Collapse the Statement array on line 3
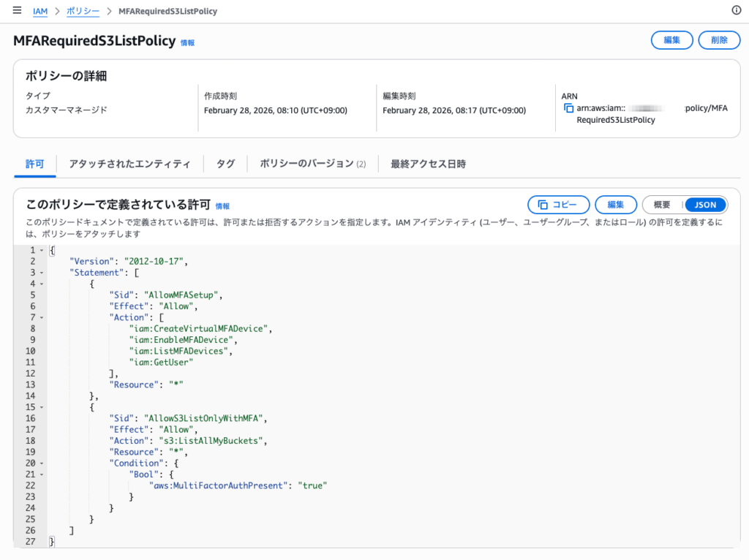 41,273
